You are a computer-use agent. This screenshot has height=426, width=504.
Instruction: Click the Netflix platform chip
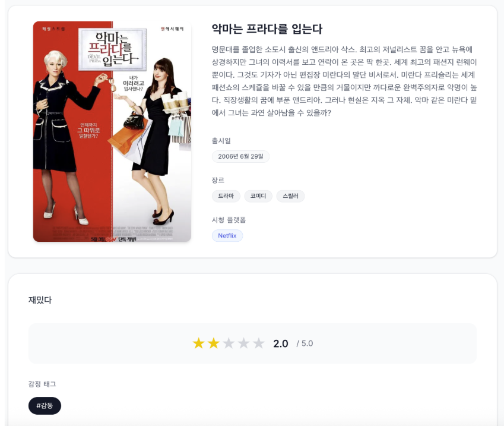[227, 235]
